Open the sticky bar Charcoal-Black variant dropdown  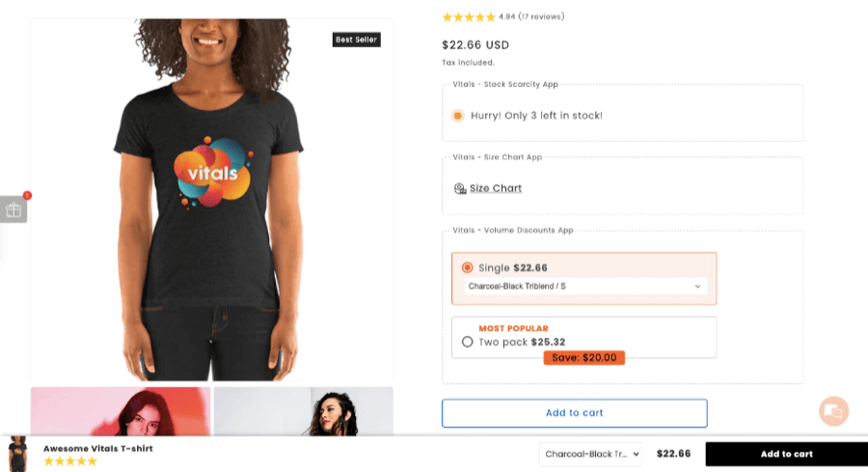[591, 454]
